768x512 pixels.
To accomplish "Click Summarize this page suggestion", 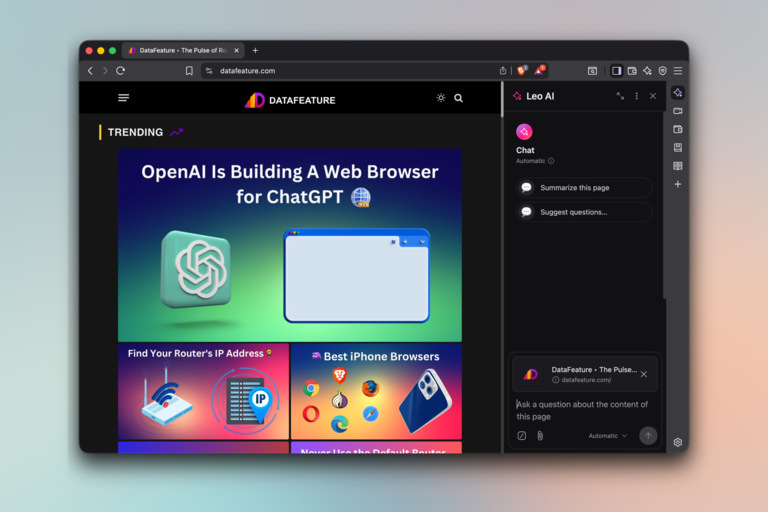I will point(584,188).
